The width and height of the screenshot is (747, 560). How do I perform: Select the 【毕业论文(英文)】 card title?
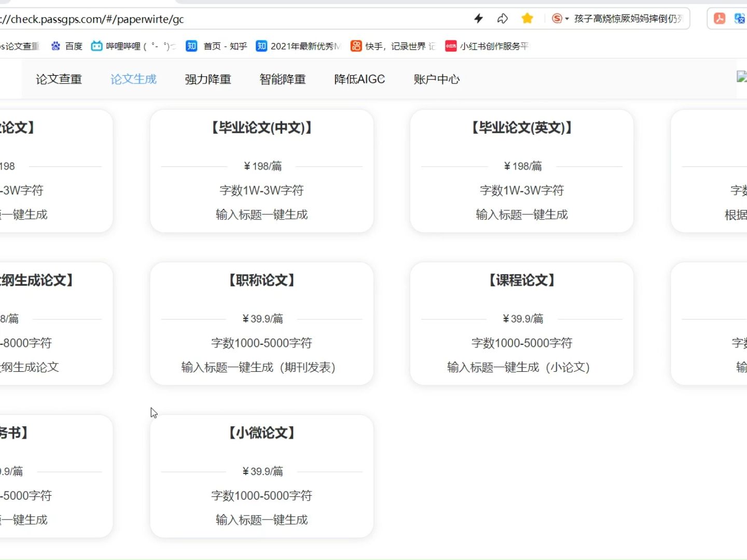pos(521,128)
